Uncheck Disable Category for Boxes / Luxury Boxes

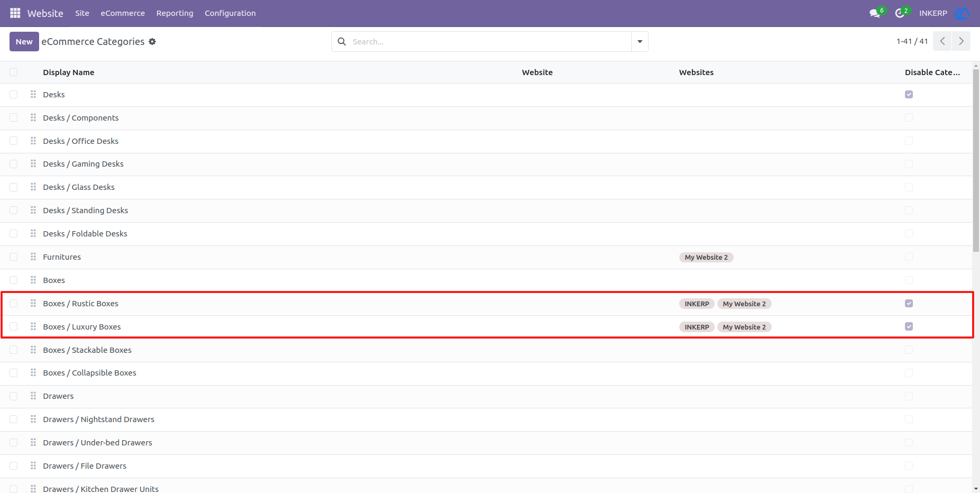pos(909,326)
